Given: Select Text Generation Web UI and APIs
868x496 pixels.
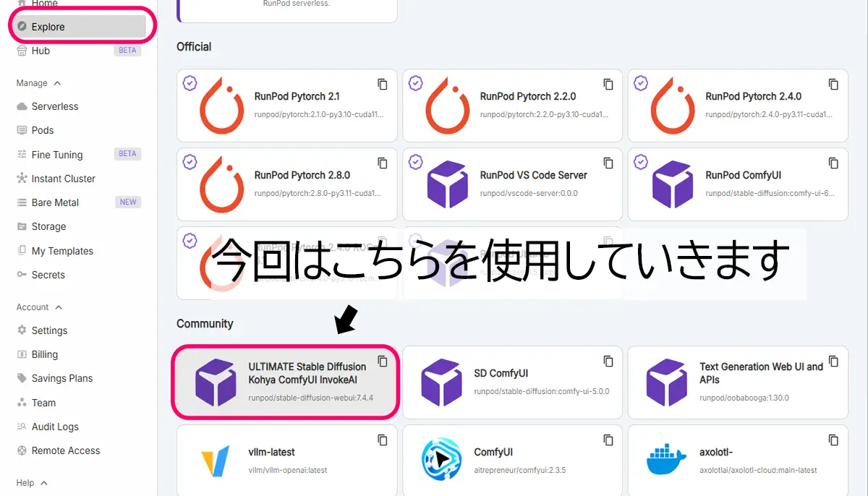Looking at the screenshot, I should (x=738, y=382).
